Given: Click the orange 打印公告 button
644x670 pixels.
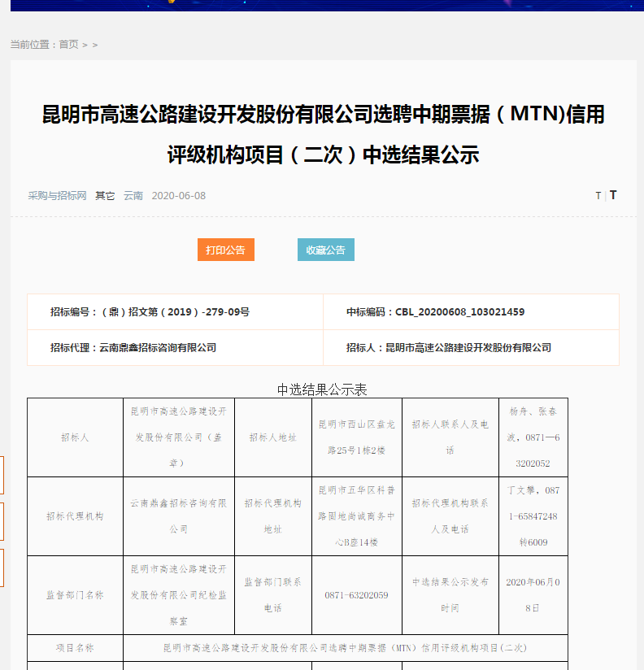Looking at the screenshot, I should pyautogui.click(x=225, y=250).
